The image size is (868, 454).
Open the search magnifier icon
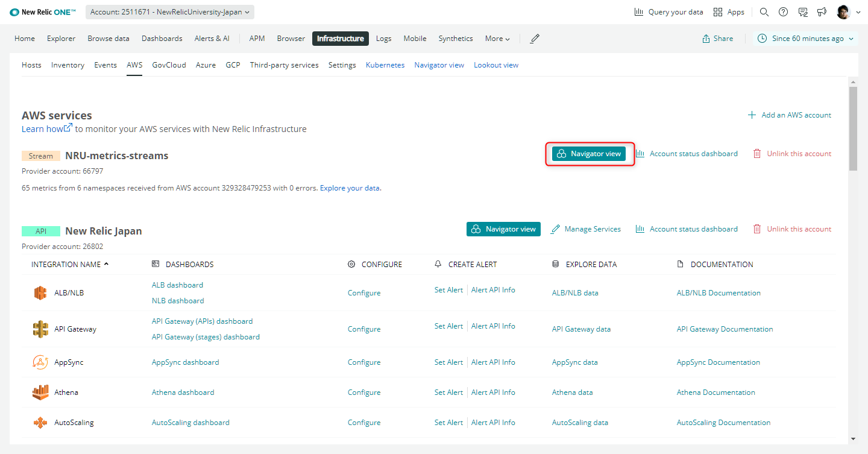coord(764,12)
